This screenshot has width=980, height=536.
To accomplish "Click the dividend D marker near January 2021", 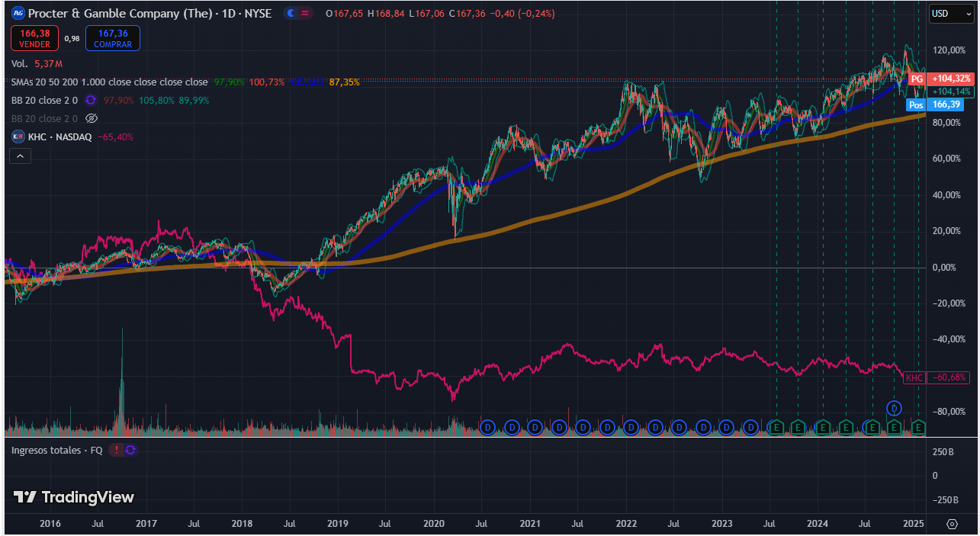I will tap(535, 428).
